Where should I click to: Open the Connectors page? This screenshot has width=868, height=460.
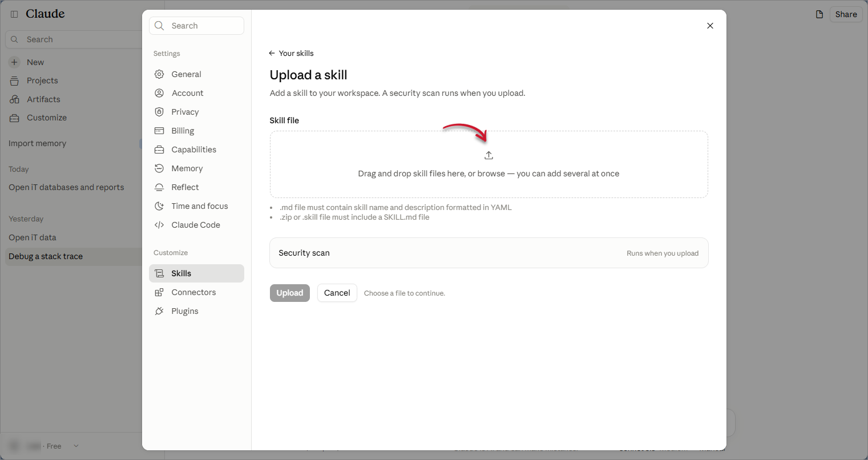pos(196,292)
